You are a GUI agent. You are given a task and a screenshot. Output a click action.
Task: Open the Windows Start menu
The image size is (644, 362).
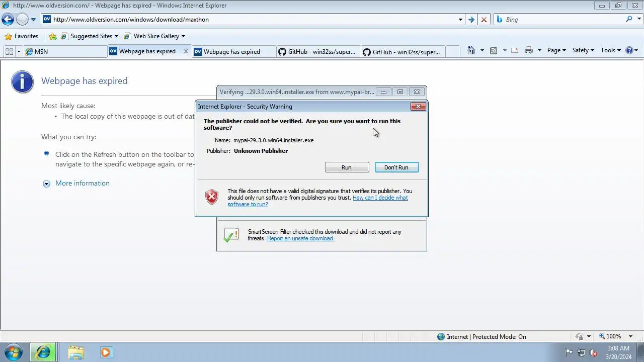14,352
